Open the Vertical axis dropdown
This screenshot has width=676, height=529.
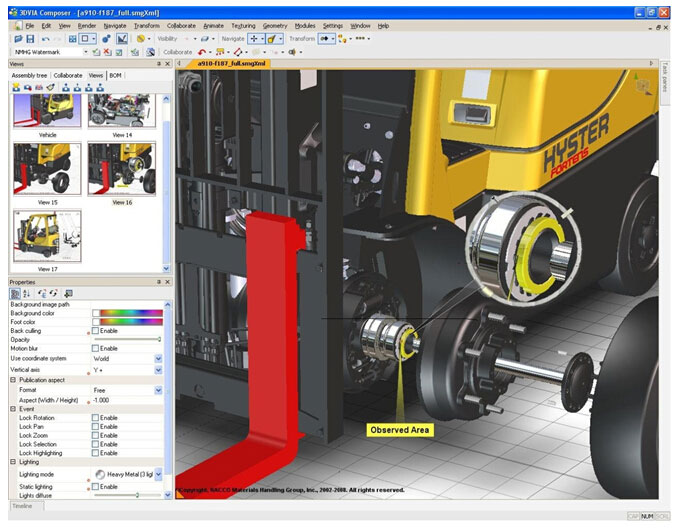[x=158, y=370]
